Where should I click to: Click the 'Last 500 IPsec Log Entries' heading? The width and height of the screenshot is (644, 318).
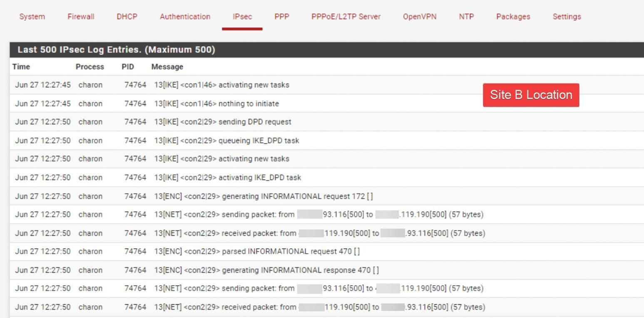click(x=117, y=50)
